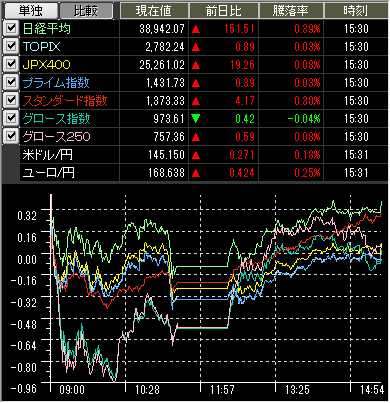This screenshot has height=403, width=390.
Task: Click the 時刻 column header
Action: coord(356,11)
